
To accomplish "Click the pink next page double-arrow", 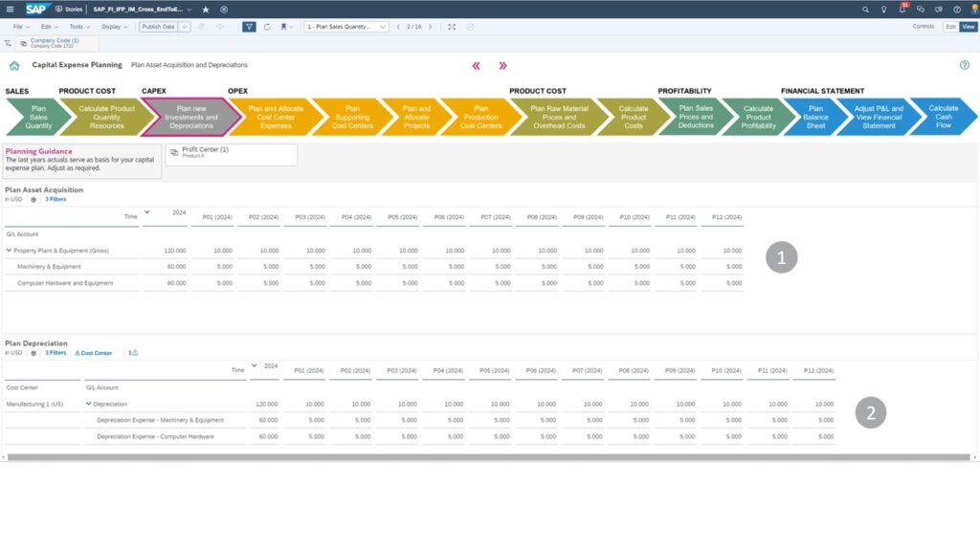I will point(502,66).
